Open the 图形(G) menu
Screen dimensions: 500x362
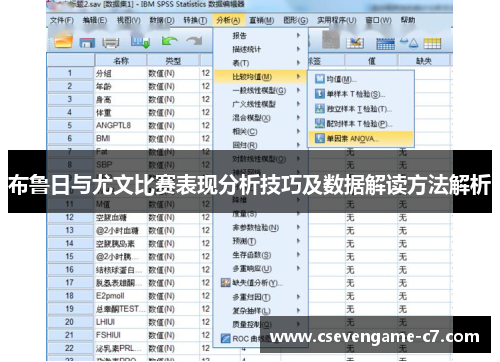click(x=295, y=21)
